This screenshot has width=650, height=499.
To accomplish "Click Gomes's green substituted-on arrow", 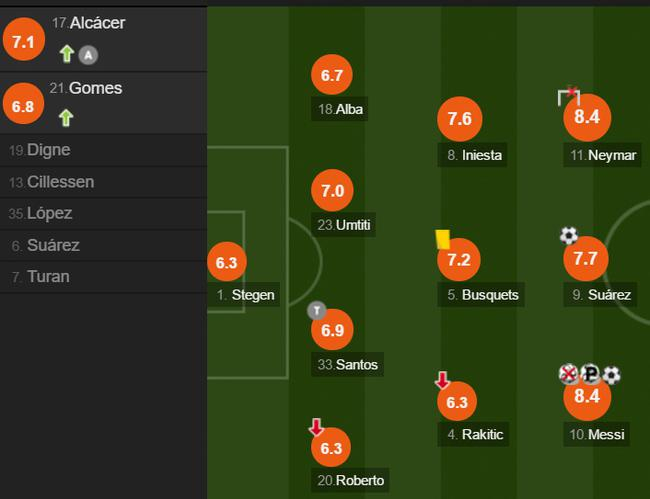I will pos(66,118).
